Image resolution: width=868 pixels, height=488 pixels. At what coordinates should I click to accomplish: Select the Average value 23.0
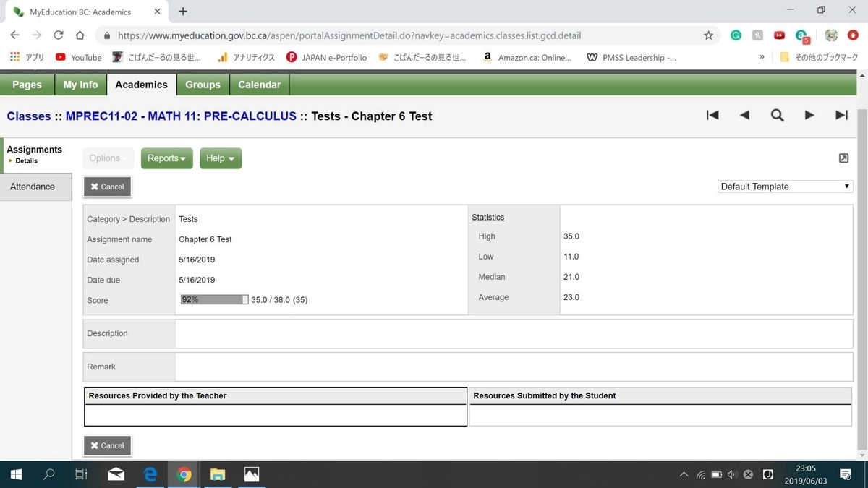coord(571,297)
